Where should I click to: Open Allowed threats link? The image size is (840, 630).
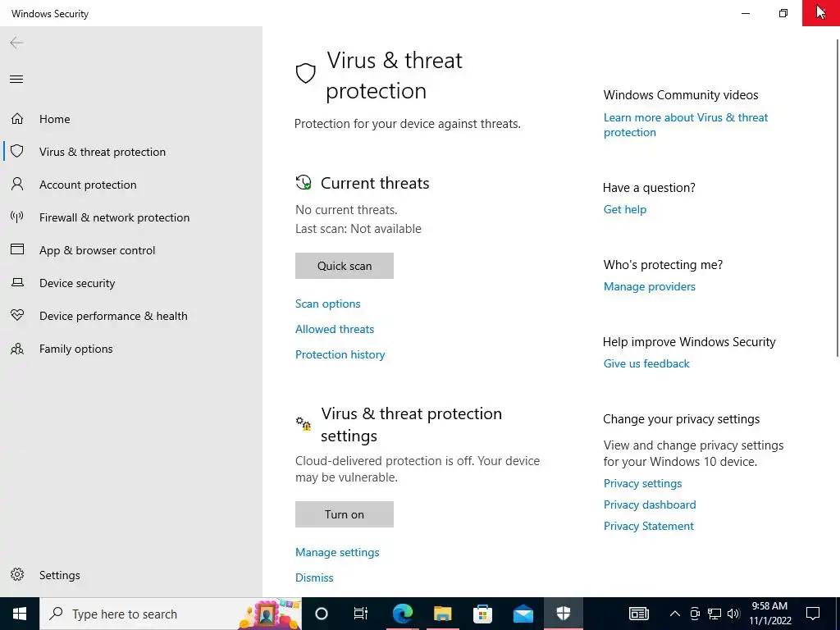click(x=335, y=329)
